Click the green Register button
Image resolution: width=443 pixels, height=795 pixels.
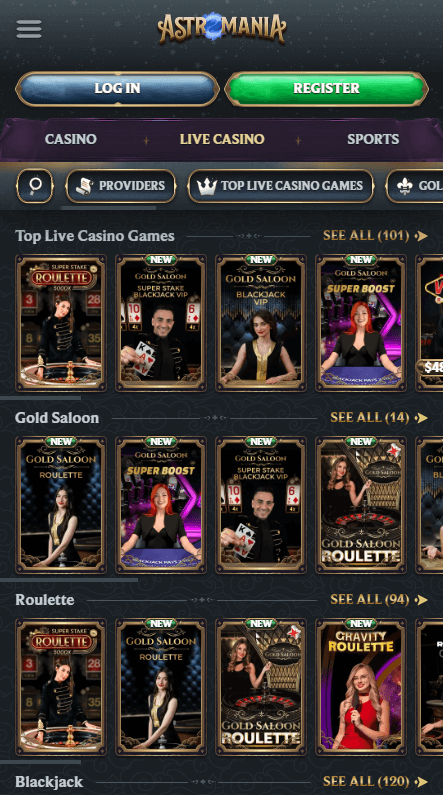point(326,88)
